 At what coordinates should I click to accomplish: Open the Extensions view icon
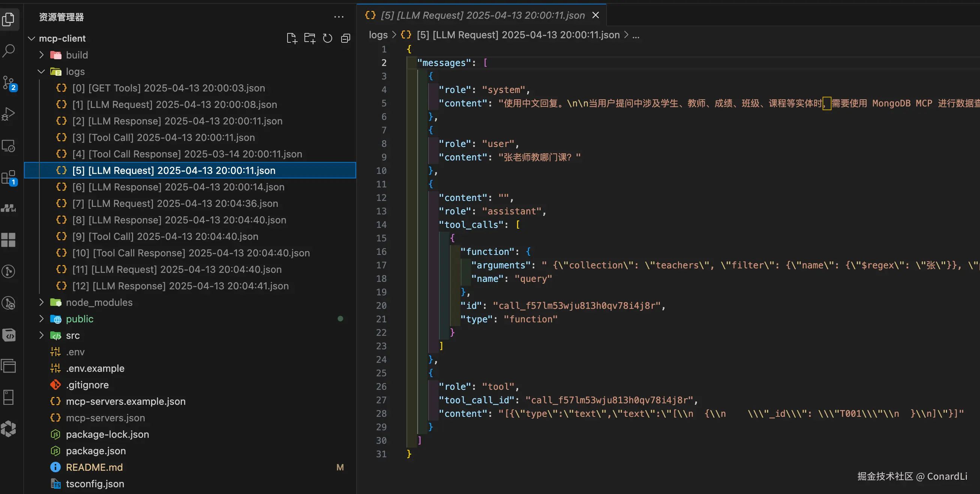point(9,177)
